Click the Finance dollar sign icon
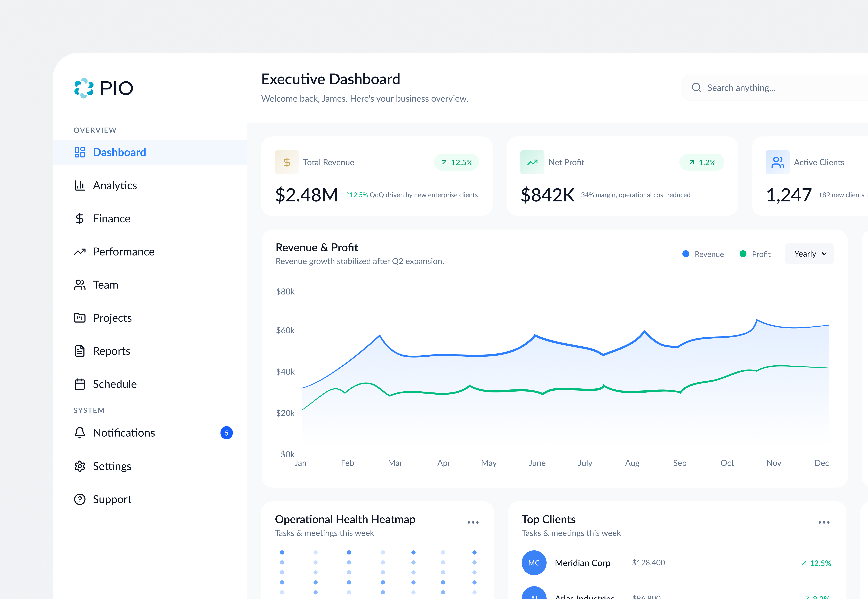The width and height of the screenshot is (868, 599). [x=80, y=218]
